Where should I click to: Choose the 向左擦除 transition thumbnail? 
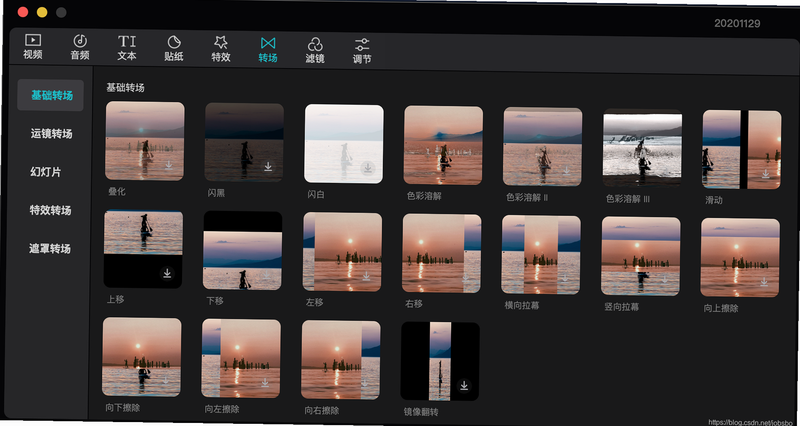pos(241,358)
